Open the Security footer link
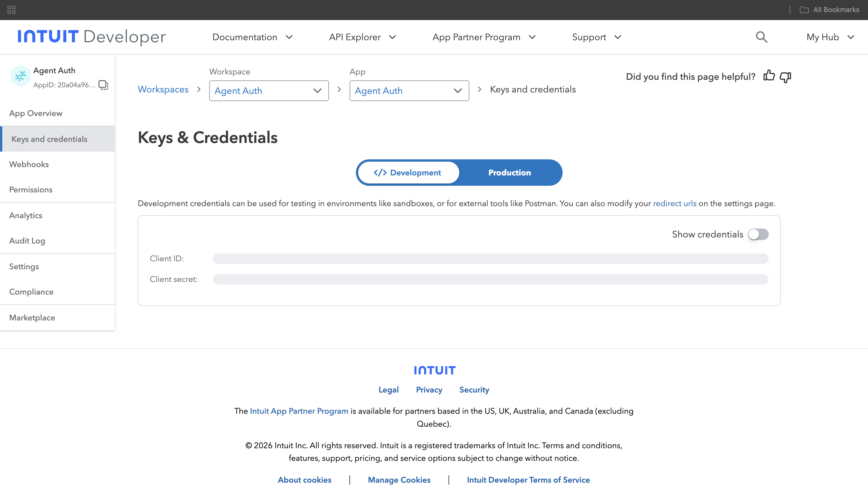Screen dimensions: 868x495 point(474,390)
